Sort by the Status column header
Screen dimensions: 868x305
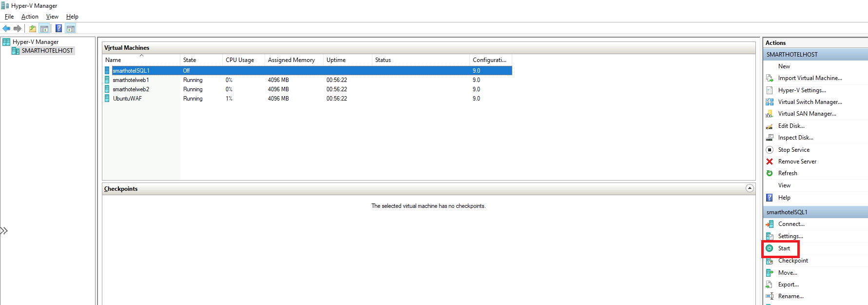coord(421,60)
